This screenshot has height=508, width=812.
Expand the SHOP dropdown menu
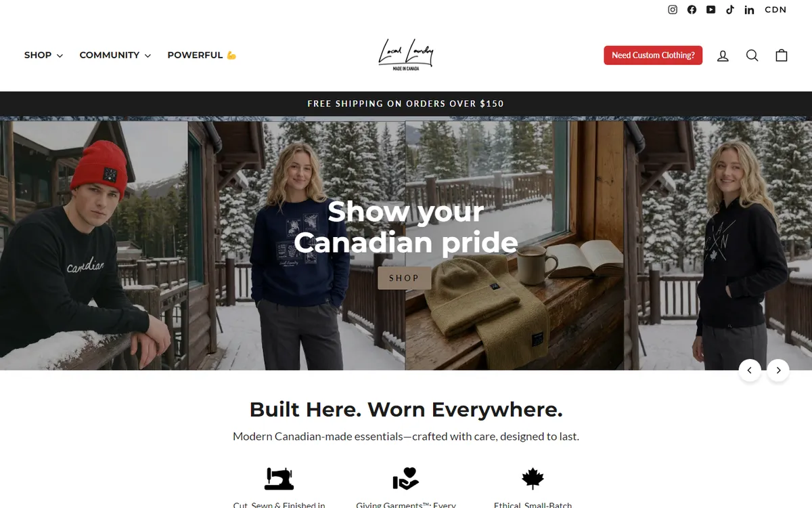click(x=43, y=56)
